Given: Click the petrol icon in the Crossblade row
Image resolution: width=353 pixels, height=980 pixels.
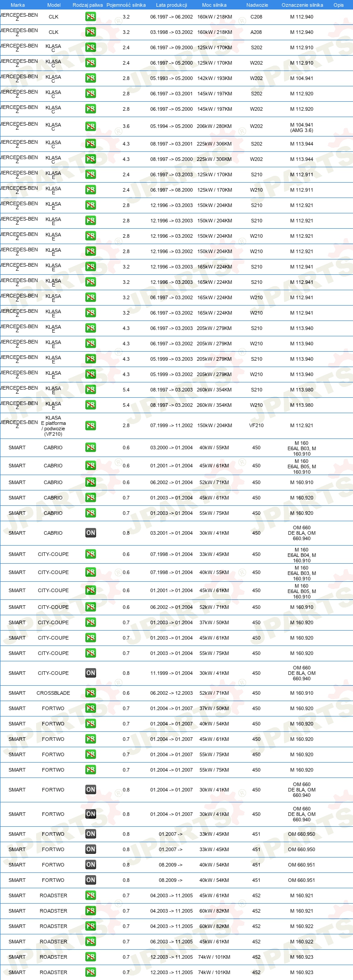Looking at the screenshot, I should 90,693.
